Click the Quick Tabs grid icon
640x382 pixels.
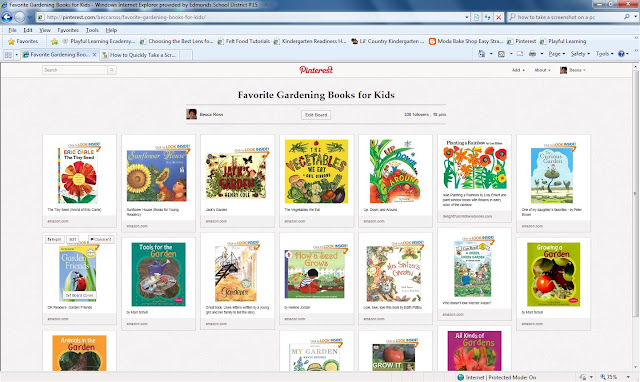[x=8, y=54]
